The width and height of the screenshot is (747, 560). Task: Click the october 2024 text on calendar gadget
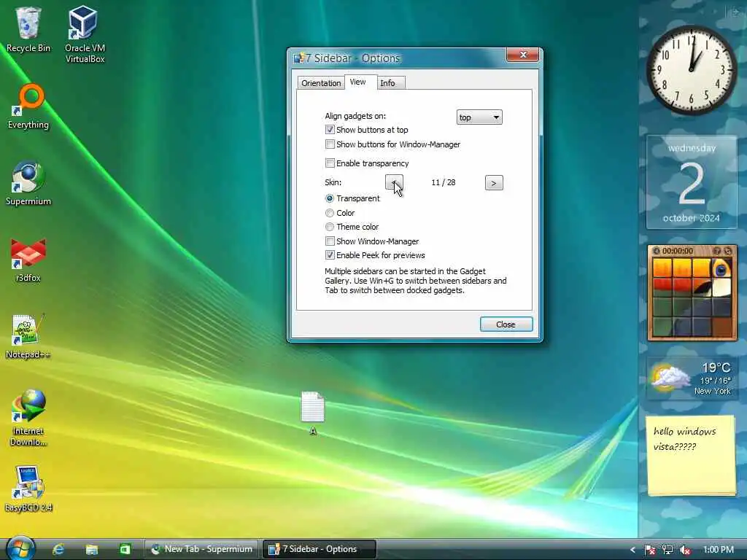[692, 218]
